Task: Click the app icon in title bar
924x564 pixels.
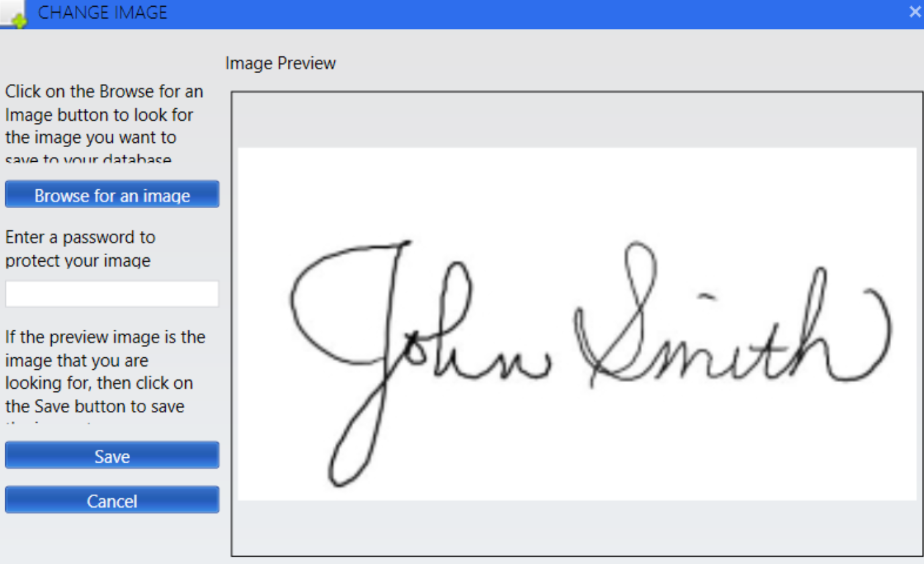Action: click(13, 15)
